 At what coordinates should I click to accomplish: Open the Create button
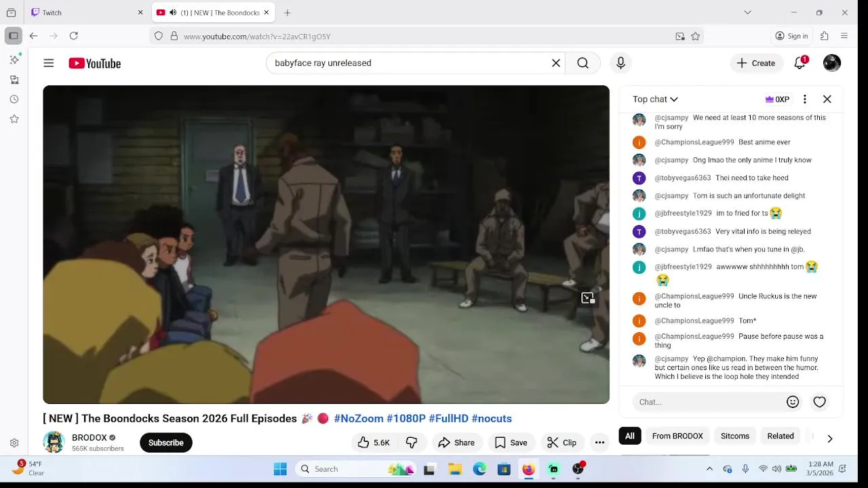point(756,63)
